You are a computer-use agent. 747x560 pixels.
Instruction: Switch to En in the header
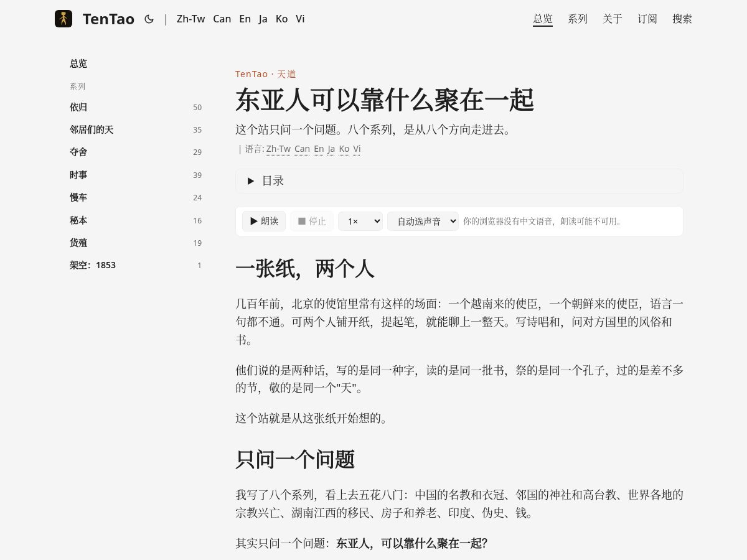[245, 19]
